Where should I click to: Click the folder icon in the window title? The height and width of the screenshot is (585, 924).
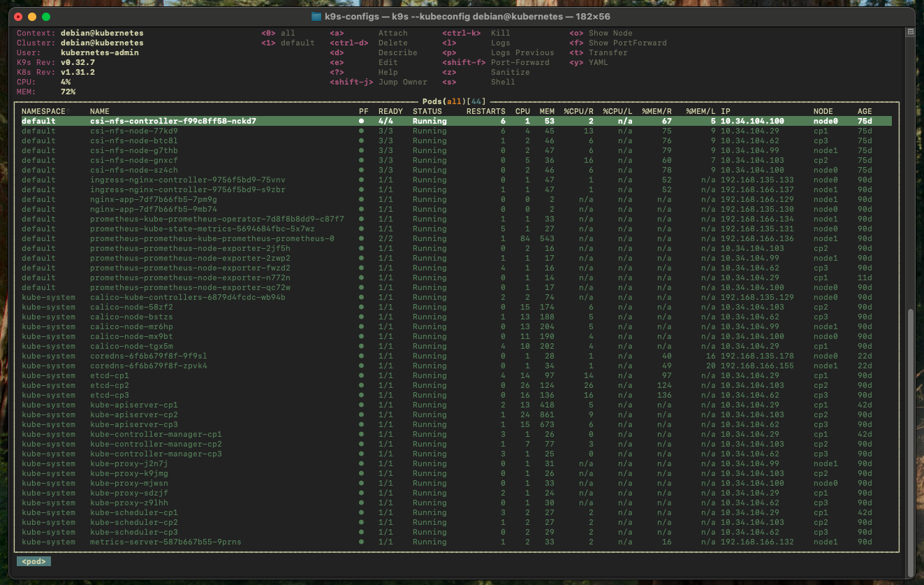(316, 16)
